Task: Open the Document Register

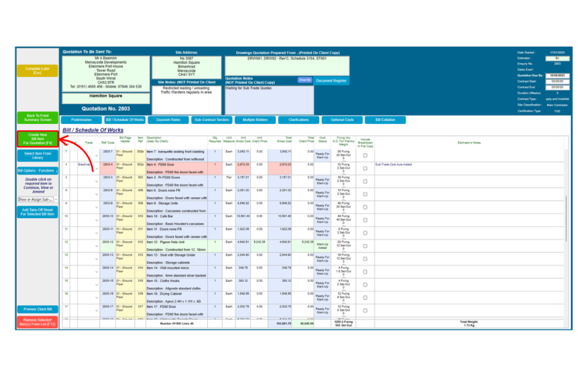Action: (331, 81)
